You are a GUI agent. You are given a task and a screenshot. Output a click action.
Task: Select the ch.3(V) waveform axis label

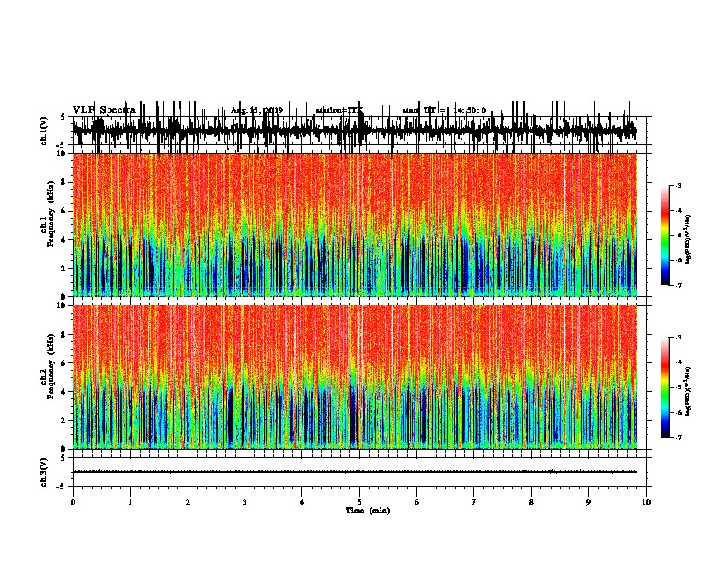pos(44,472)
